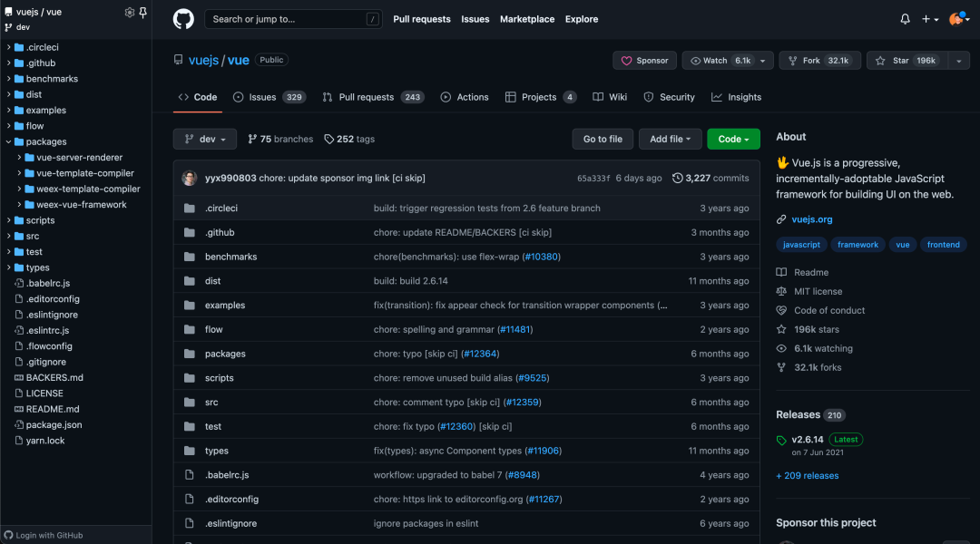Expand the .circleci folder in sidebar
Viewport: 980px width, 544px height.
[x=9, y=47]
